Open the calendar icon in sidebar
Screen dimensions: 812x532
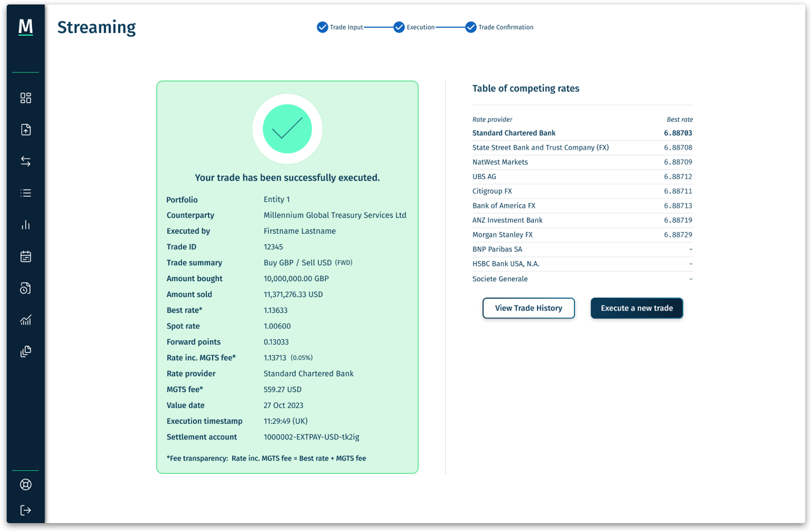pyautogui.click(x=25, y=257)
